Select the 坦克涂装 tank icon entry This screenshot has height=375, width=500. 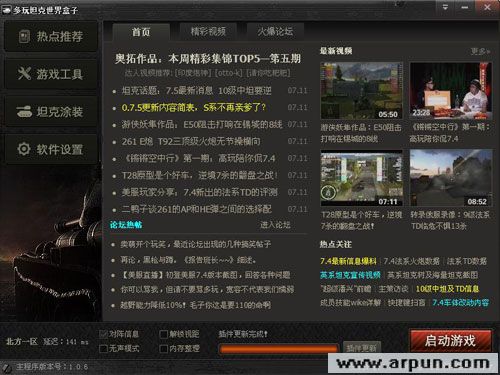coord(51,112)
